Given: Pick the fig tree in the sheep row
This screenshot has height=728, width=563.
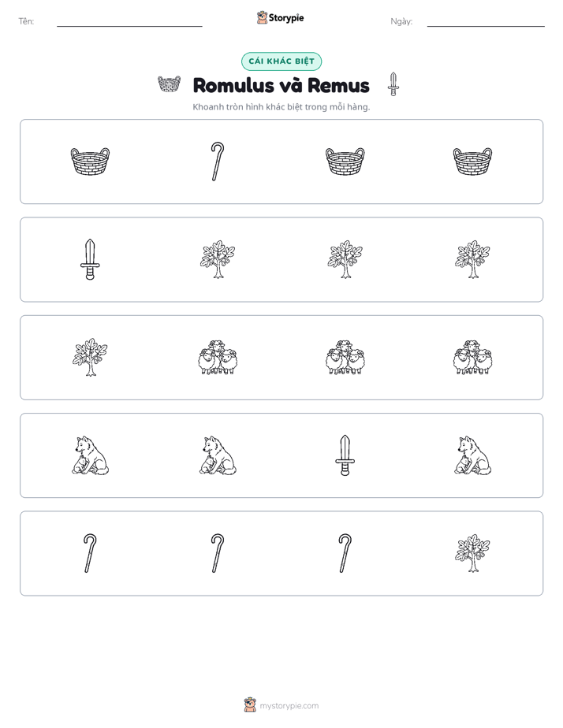Looking at the screenshot, I should 90,358.
